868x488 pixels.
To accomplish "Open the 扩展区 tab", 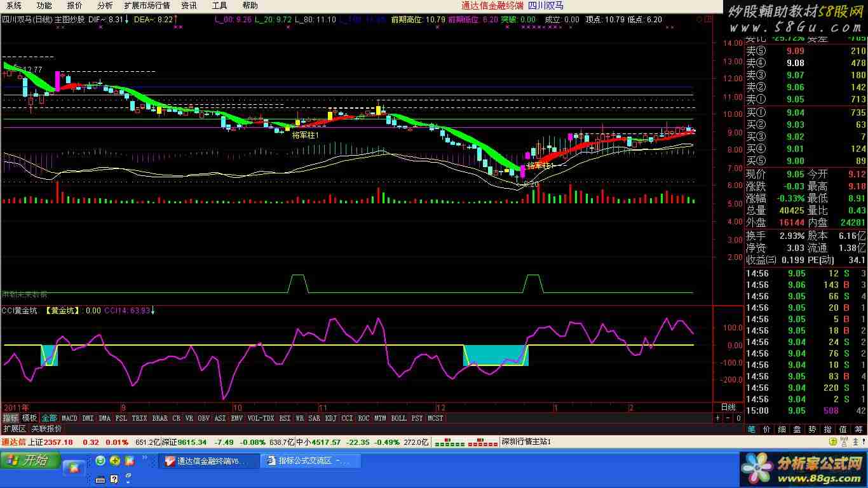I will 14,429.
